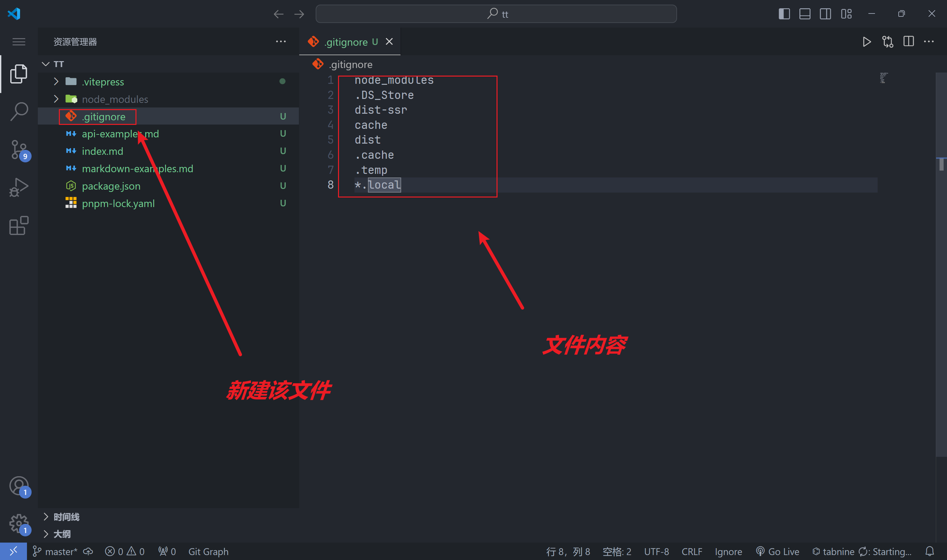This screenshot has width=947, height=560.
Task: Toggle the secondary side bar visibility
Action: point(825,14)
